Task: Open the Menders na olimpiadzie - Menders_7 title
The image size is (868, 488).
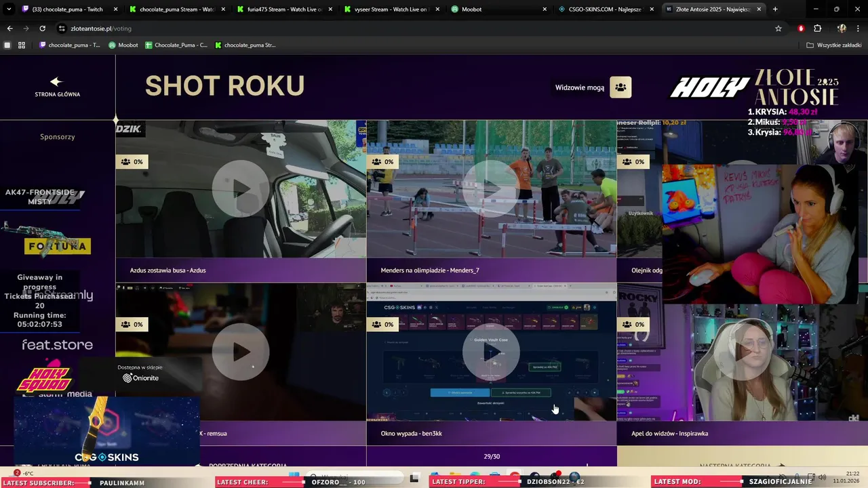Action: [x=430, y=270]
